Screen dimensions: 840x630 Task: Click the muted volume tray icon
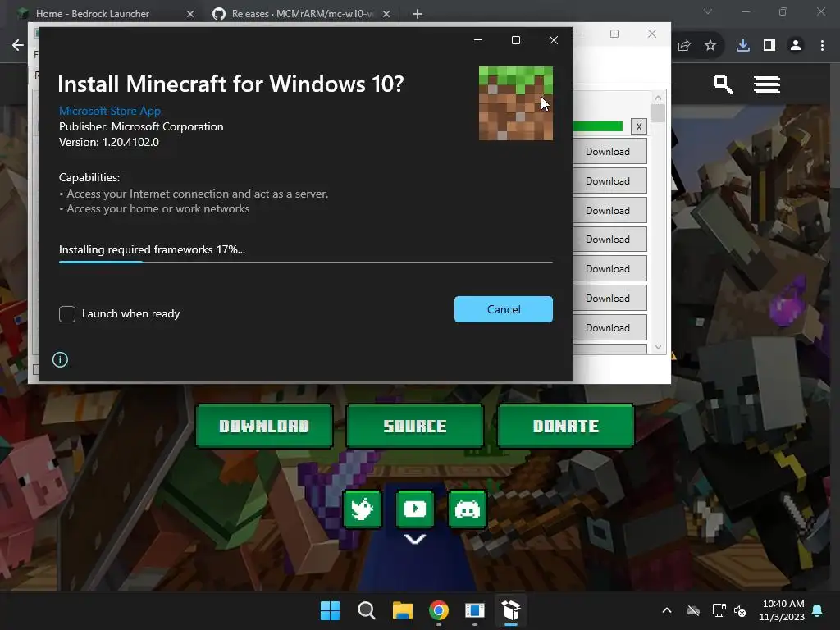[740, 610]
